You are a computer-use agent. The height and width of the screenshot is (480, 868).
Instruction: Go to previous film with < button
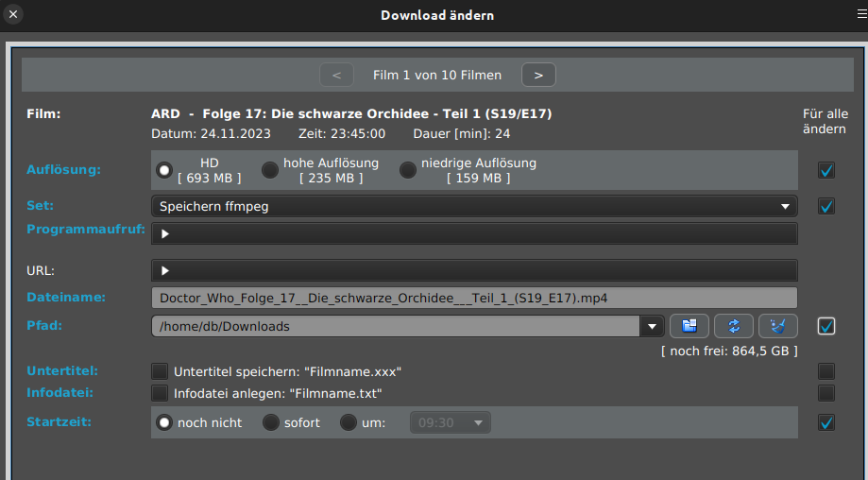point(336,75)
